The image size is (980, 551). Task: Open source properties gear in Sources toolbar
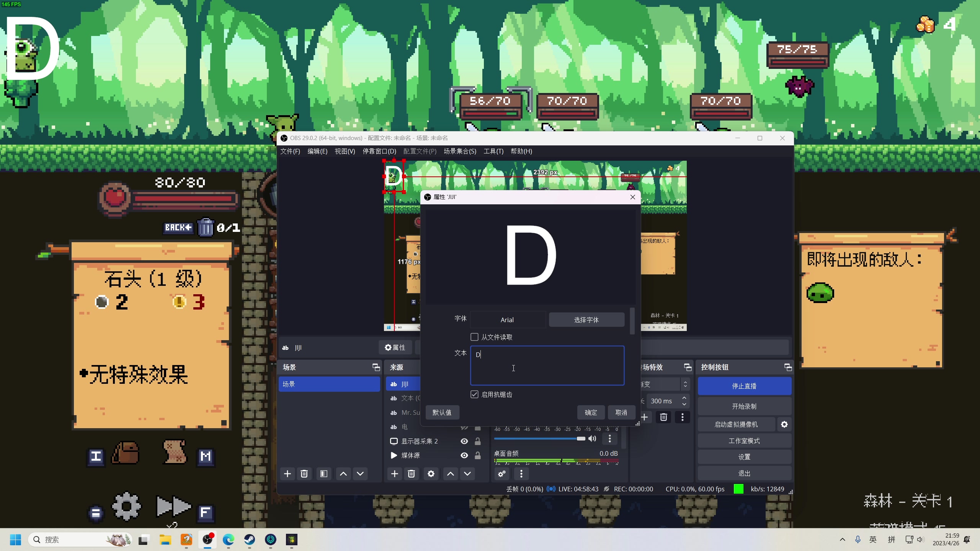click(431, 474)
